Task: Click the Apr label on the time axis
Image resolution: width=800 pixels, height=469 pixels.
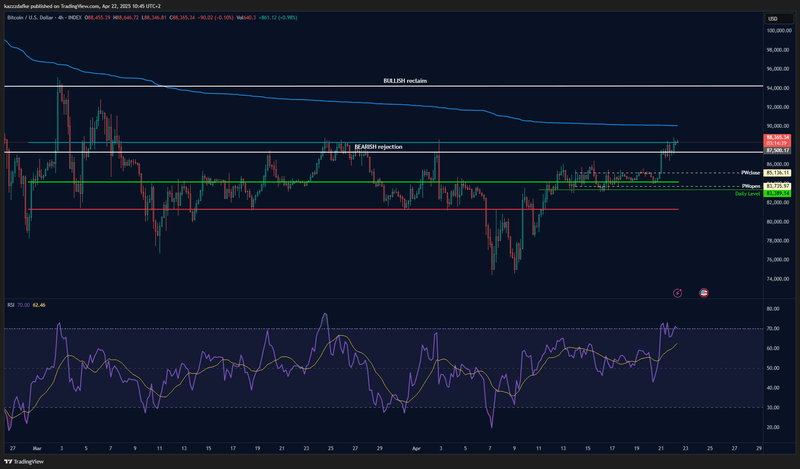Action: click(x=416, y=449)
